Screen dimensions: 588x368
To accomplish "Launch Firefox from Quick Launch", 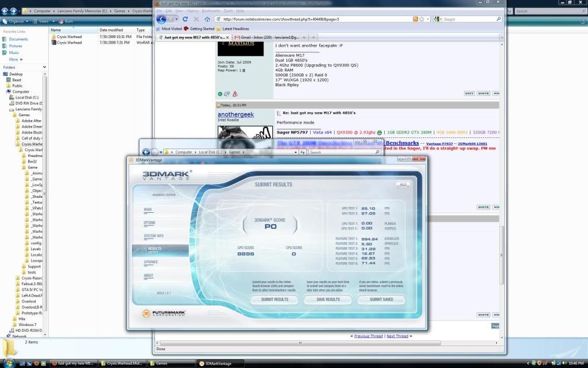I will 36,363.
